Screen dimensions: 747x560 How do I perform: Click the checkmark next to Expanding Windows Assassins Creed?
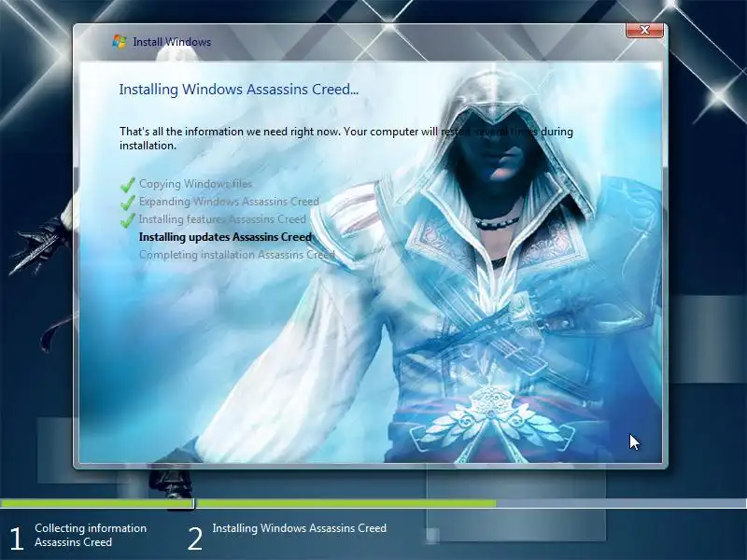click(127, 203)
